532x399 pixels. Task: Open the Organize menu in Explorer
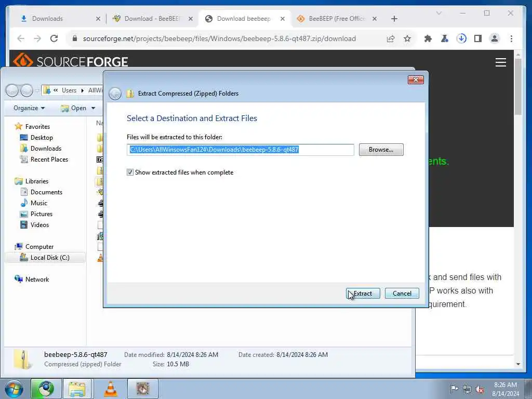(29, 108)
